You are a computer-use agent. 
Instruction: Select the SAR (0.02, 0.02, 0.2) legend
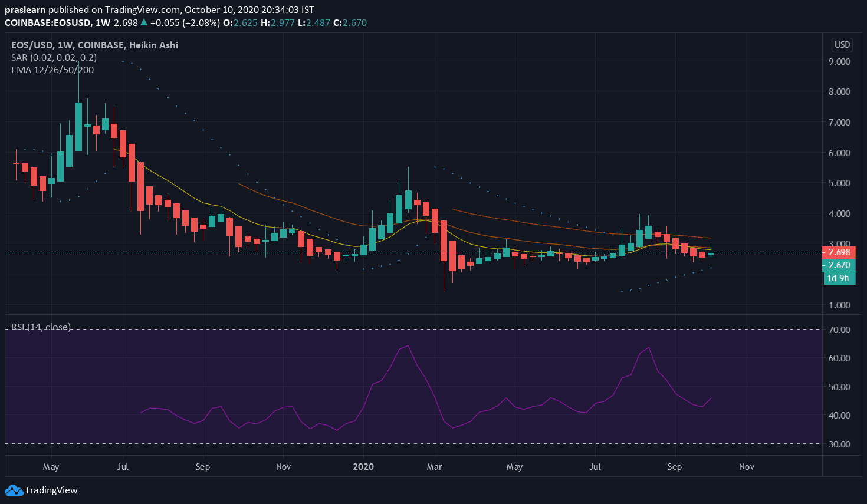click(x=54, y=58)
